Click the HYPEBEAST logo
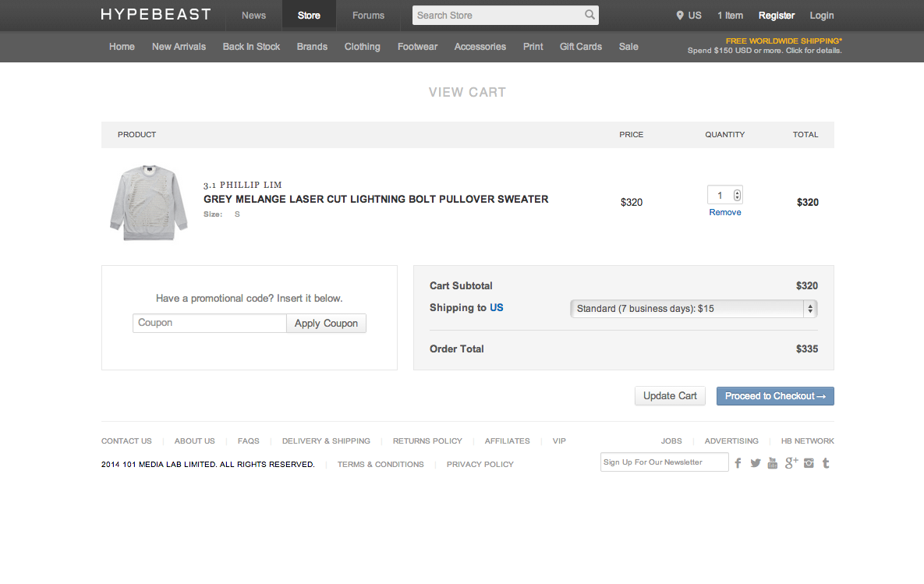The height and width of the screenshot is (584, 924). [156, 15]
